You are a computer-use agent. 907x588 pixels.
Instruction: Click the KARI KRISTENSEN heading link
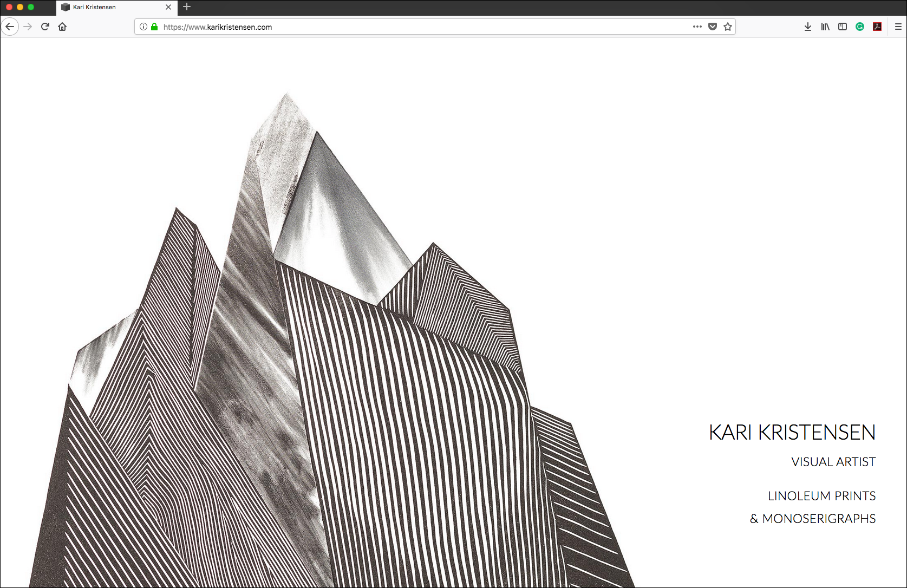tap(792, 432)
